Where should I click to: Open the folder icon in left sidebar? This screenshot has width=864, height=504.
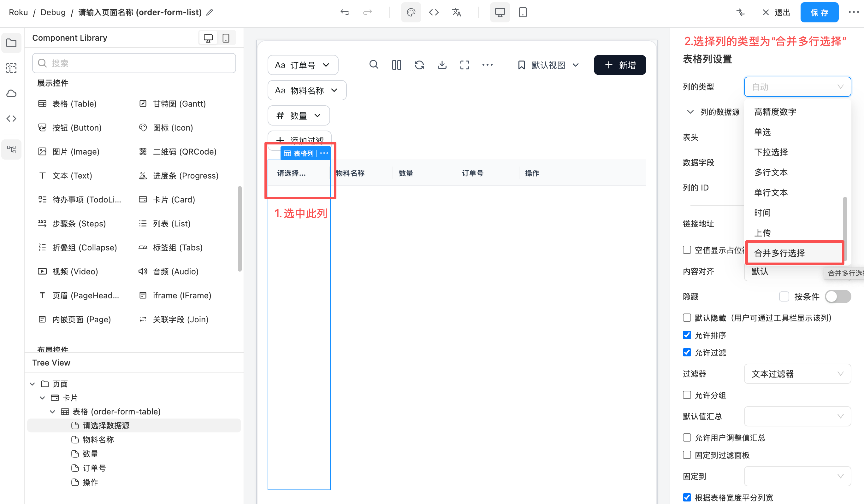click(x=11, y=43)
